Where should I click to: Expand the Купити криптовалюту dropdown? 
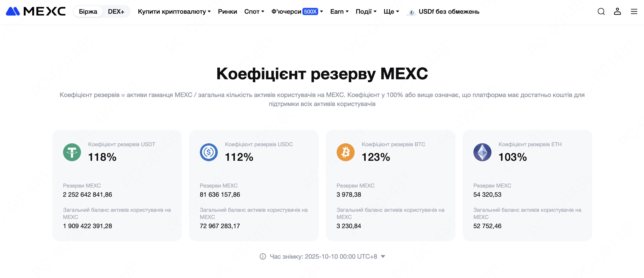tap(174, 11)
